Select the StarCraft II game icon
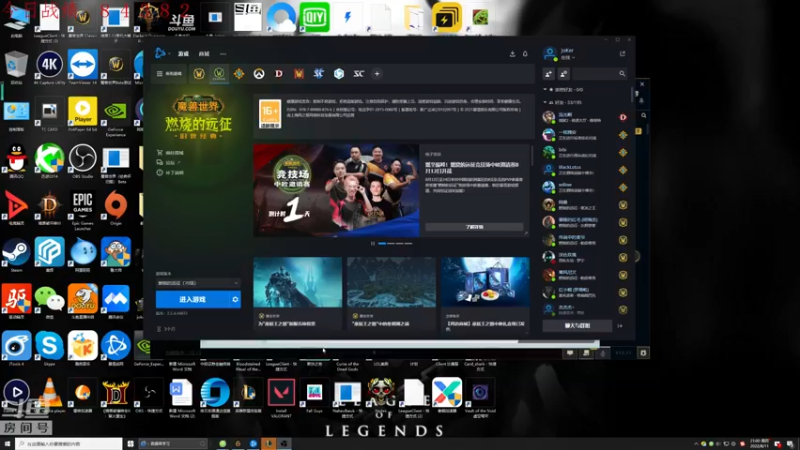Screen dimensions: 800x450 (318, 73)
